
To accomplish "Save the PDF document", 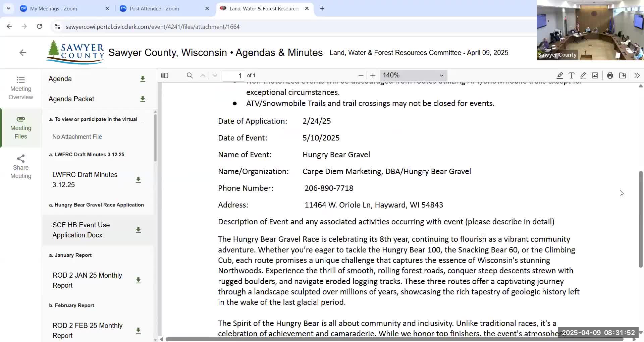I will (623, 75).
